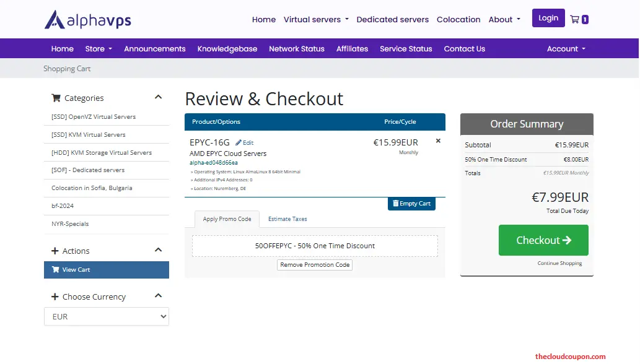Click the Continue Shopping link
The width and height of the screenshot is (640, 364).
(x=559, y=262)
